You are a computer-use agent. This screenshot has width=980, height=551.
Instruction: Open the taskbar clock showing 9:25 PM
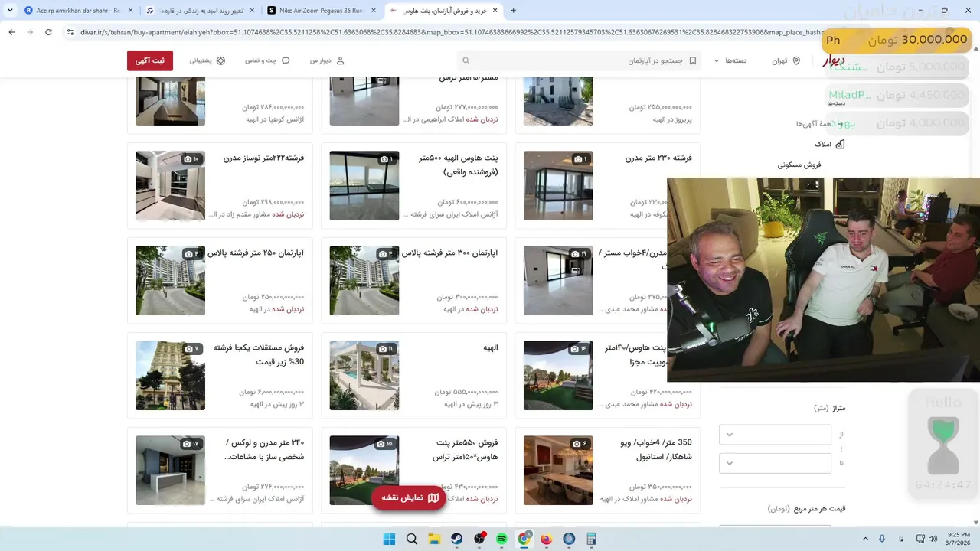[959, 539]
